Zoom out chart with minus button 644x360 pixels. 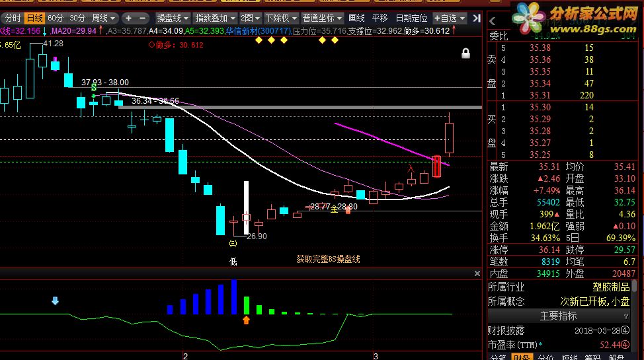click(x=142, y=18)
